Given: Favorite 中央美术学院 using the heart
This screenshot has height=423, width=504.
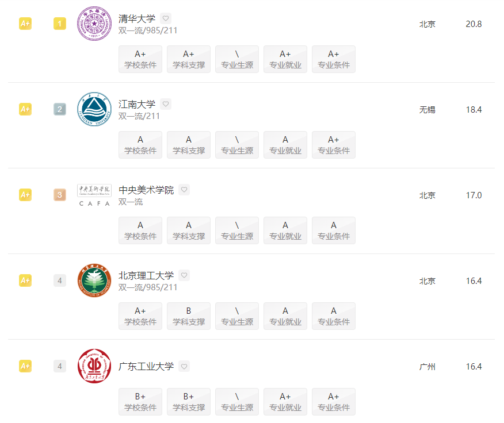Looking at the screenshot, I should click(184, 190).
